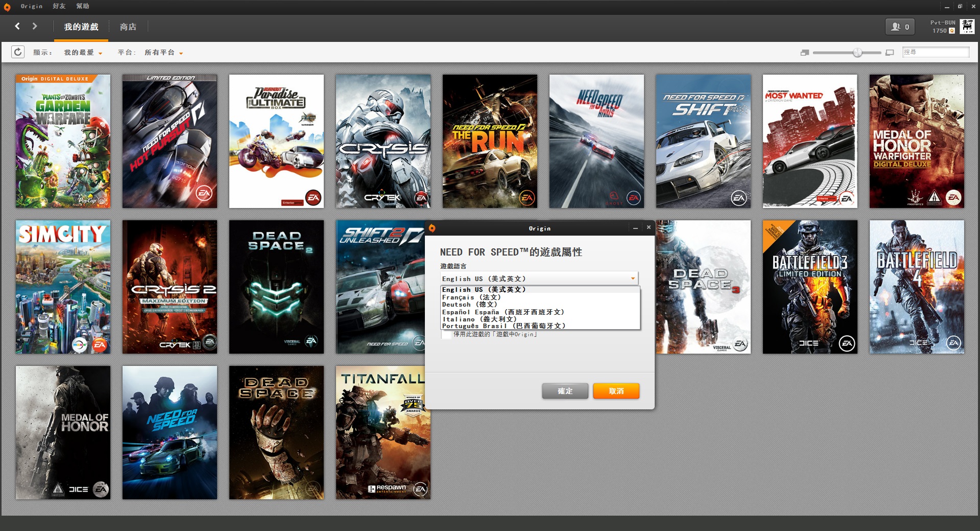Viewport: 980px width, 531px height.
Task: Minimize the game properties dialog
Action: pyautogui.click(x=635, y=228)
